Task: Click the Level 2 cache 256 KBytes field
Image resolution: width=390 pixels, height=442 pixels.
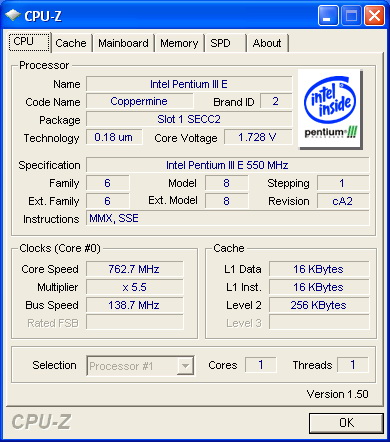Action: click(319, 305)
